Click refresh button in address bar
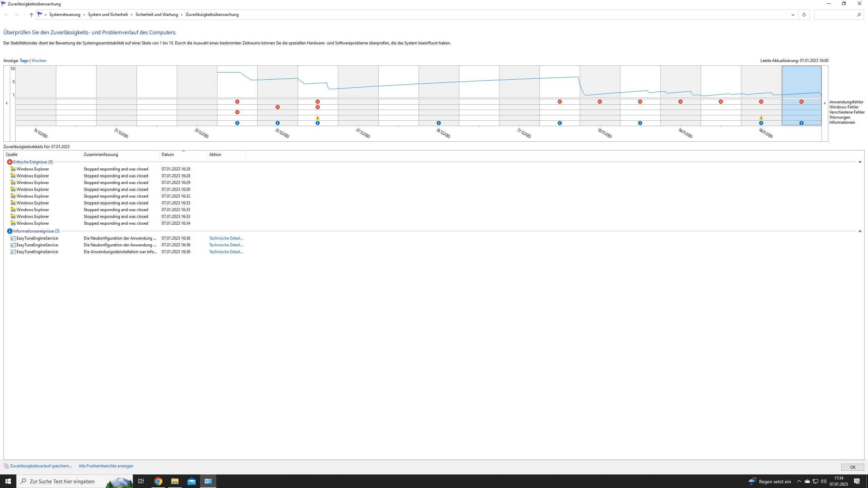 click(804, 15)
